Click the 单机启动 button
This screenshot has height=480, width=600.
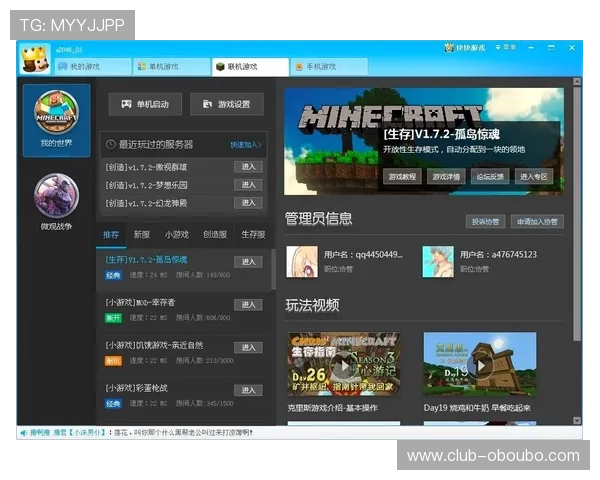tap(145, 104)
